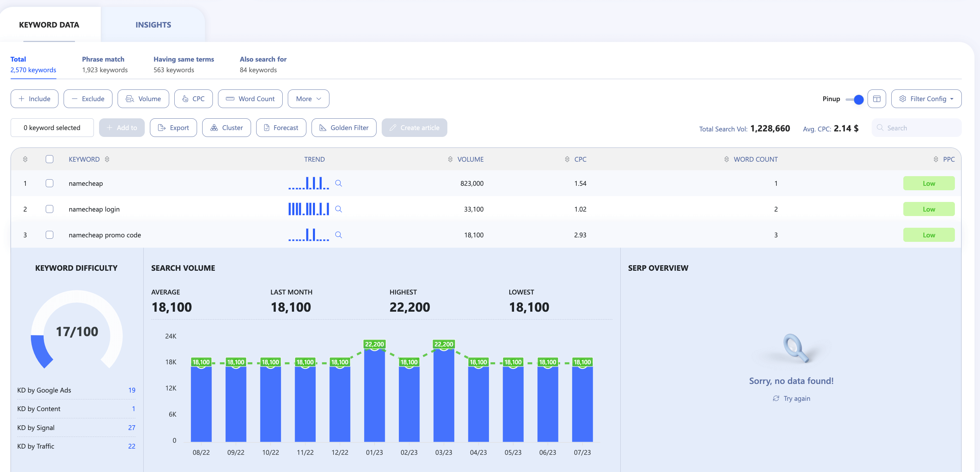Click the CPC value 2.93

click(x=580, y=235)
